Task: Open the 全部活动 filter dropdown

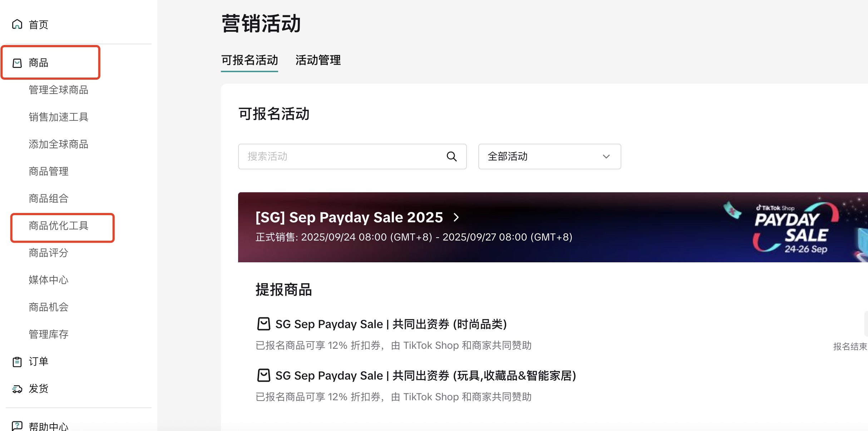Action: click(549, 157)
